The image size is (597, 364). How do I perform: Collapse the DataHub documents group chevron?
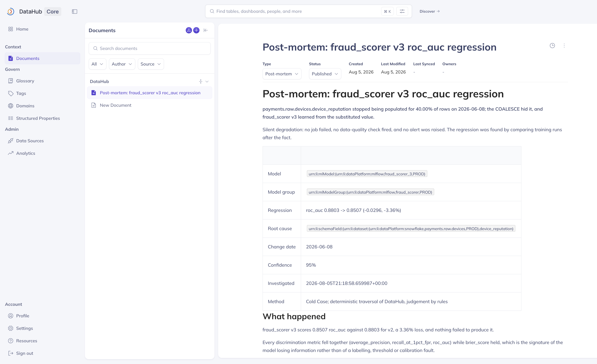pos(207,81)
